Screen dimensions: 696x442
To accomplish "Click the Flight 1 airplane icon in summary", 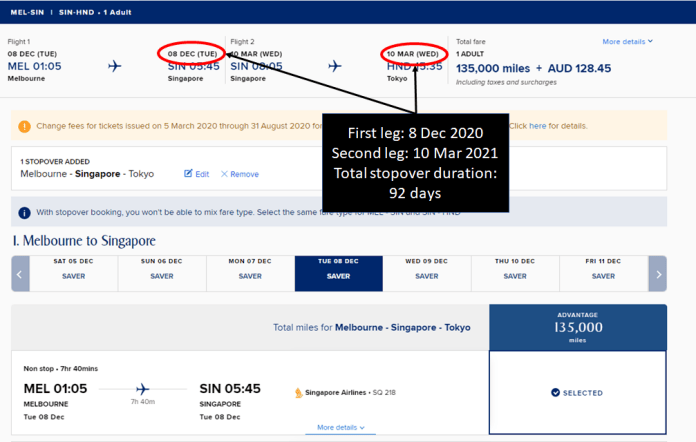I will pyautogui.click(x=115, y=66).
